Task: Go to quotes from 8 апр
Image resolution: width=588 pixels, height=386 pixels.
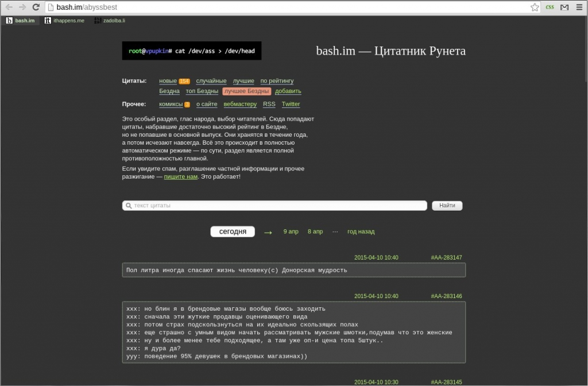Action: point(315,231)
